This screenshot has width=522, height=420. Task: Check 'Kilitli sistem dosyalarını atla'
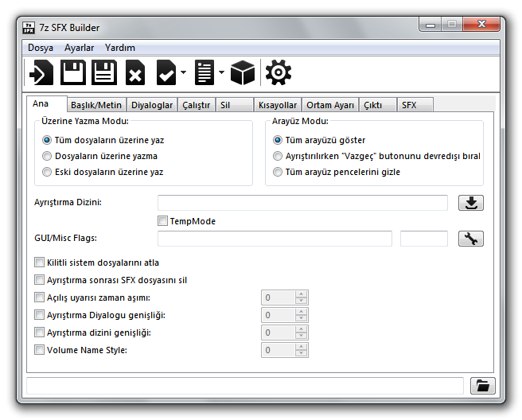[39, 262]
